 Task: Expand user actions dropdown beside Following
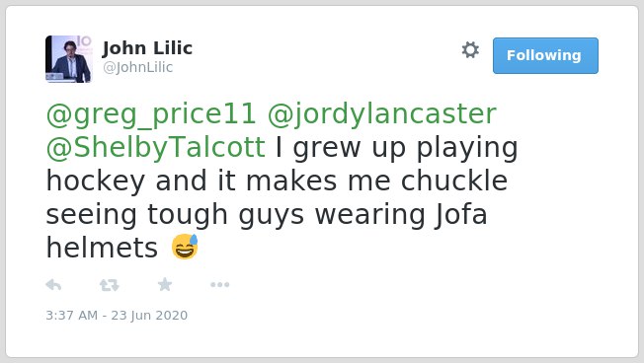[470, 50]
